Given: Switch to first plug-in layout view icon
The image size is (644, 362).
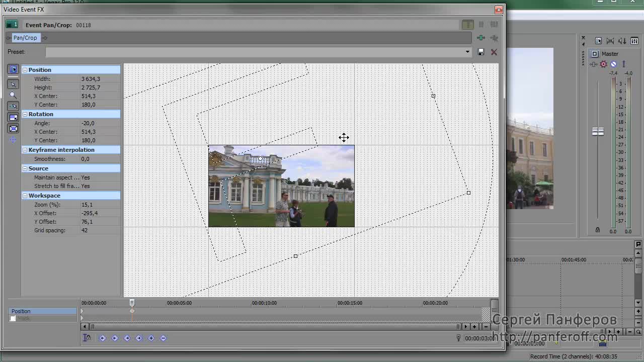Looking at the screenshot, I should tap(467, 25).
